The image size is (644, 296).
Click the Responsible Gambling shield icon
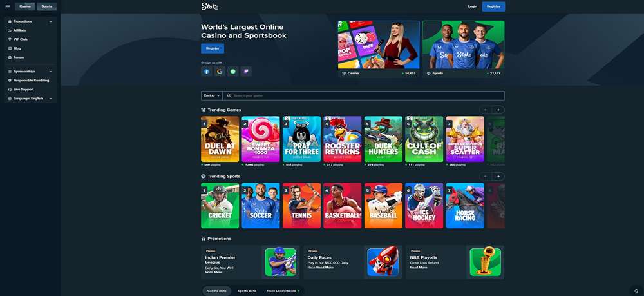click(10, 81)
